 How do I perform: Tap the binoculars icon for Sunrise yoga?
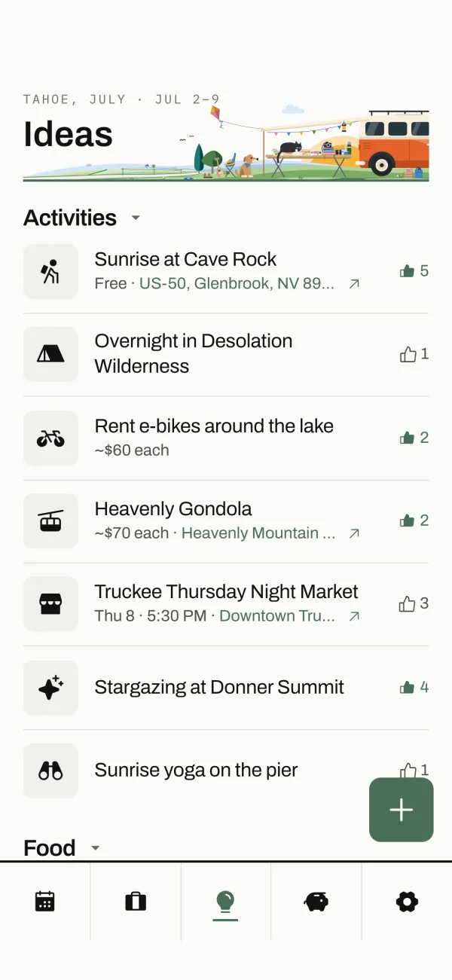coord(50,771)
